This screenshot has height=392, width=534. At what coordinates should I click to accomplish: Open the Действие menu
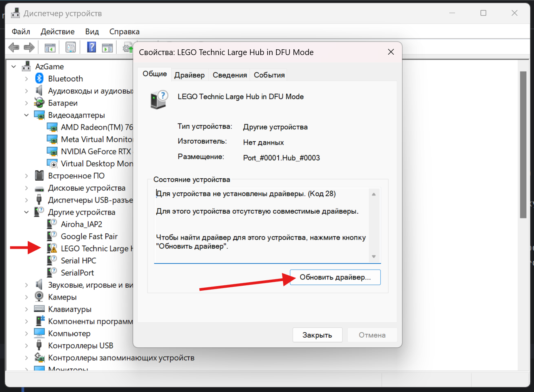click(x=58, y=32)
